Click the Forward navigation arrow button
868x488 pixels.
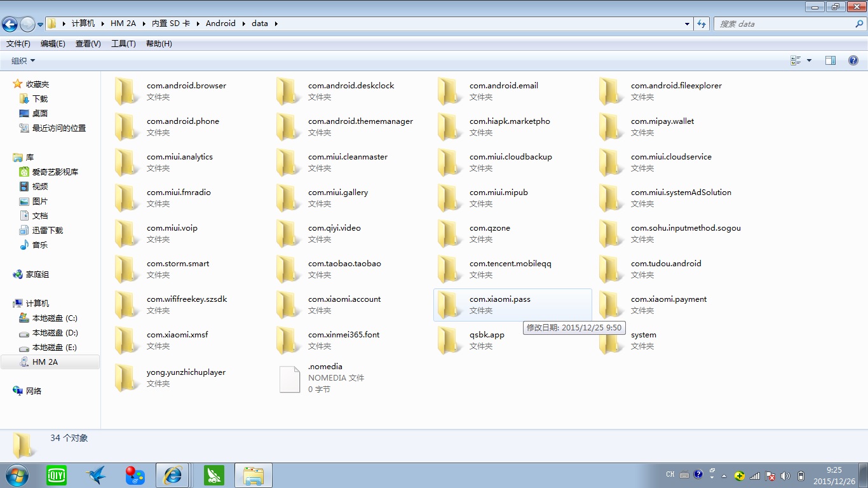[27, 24]
